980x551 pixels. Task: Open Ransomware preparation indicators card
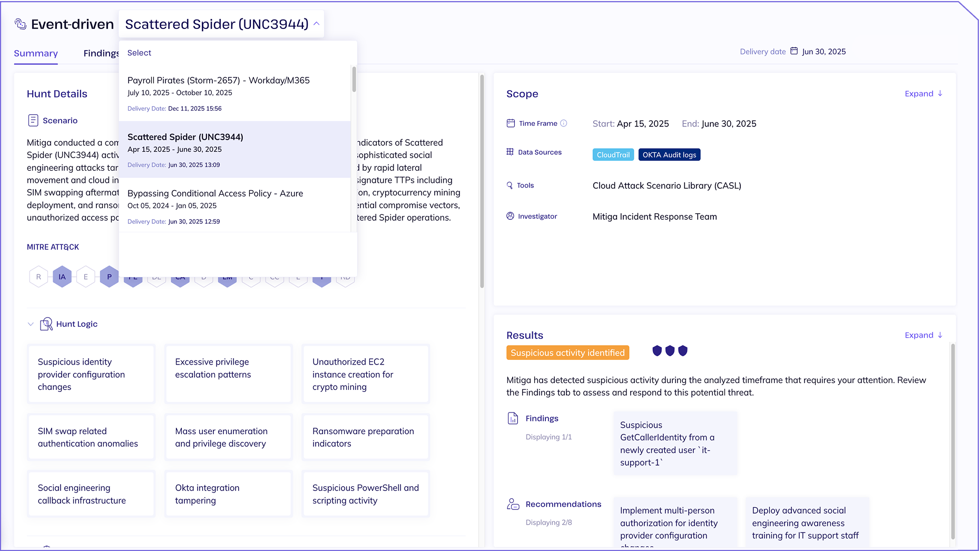(x=366, y=437)
